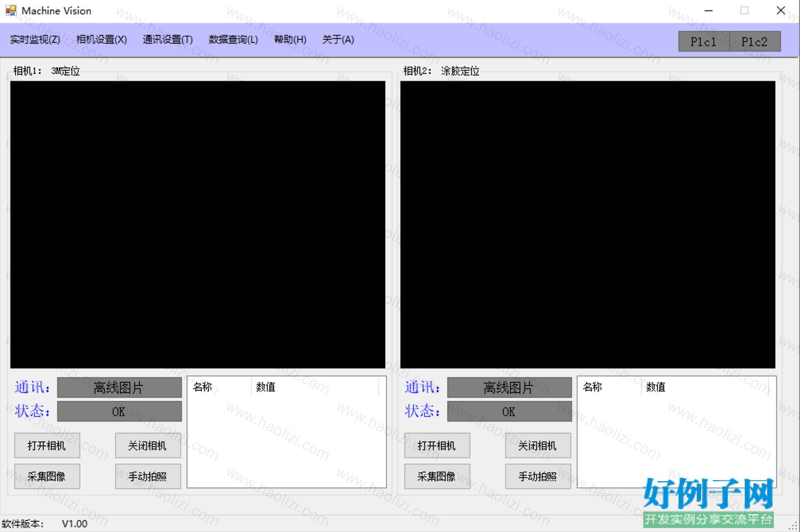The height and width of the screenshot is (532, 800).
Task: Open the 实时监视(Z) menu
Action: [x=35, y=40]
